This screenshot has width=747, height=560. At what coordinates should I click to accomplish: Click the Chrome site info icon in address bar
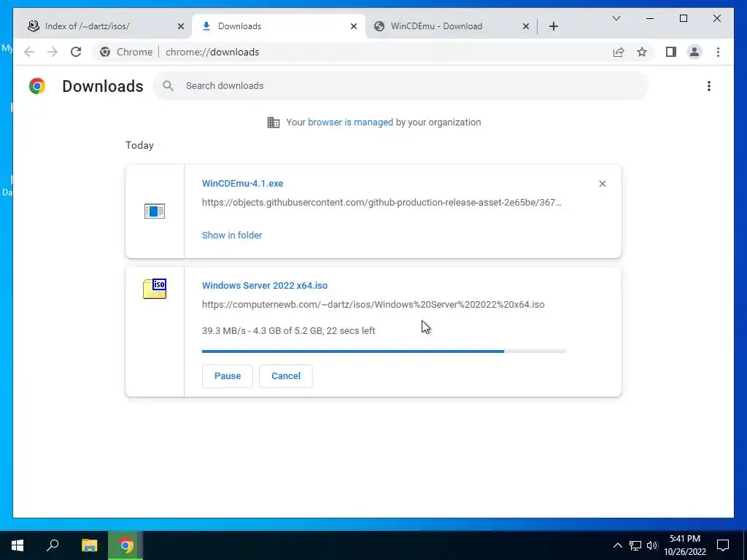click(x=105, y=52)
